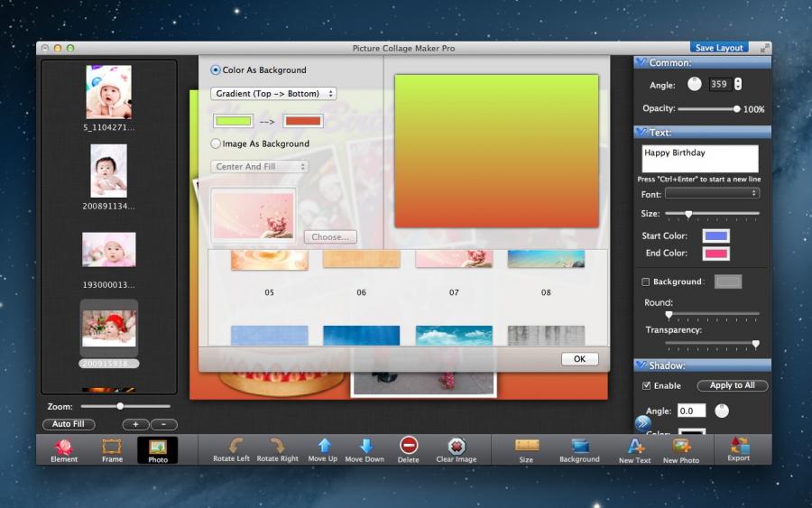Viewport: 812px width, 508px height.
Task: Click the Round slider
Action: 712,314
